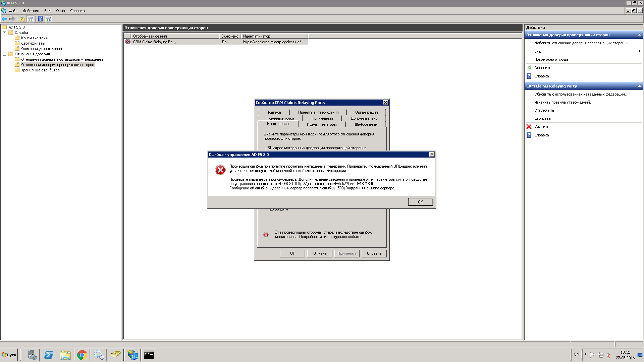Click the green Обновить refresh action icon

pyautogui.click(x=529, y=68)
